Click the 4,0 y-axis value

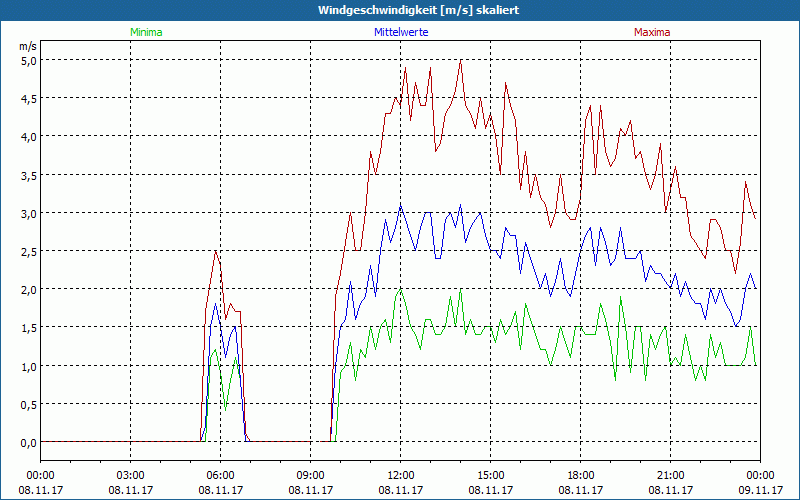click(x=29, y=137)
